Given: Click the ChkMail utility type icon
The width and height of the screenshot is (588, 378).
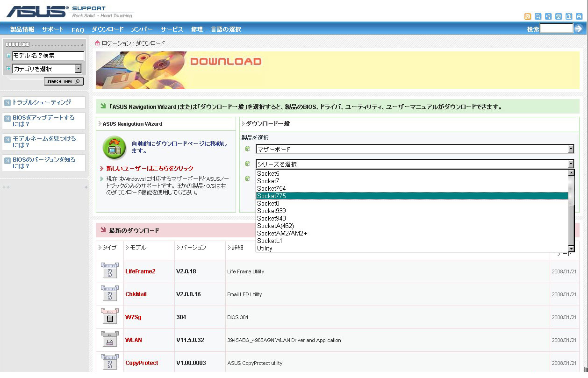Looking at the screenshot, I should tap(110, 294).
